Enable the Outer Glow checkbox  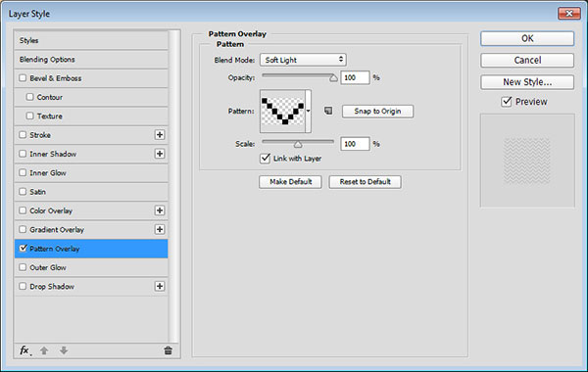point(23,267)
